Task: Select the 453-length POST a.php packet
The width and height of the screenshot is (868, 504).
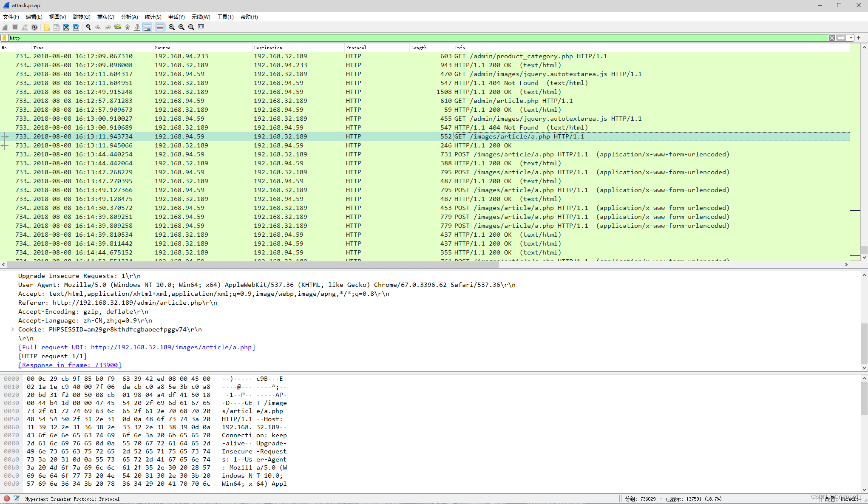Action: [x=425, y=208]
